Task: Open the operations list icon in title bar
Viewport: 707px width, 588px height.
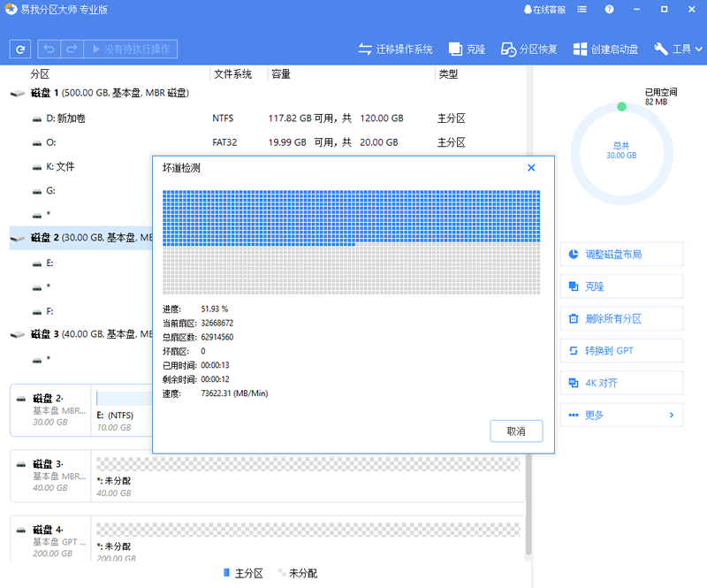Action: [x=582, y=9]
